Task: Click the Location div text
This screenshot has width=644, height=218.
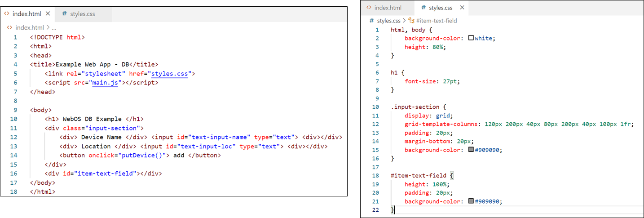Action: pyautogui.click(x=96, y=146)
